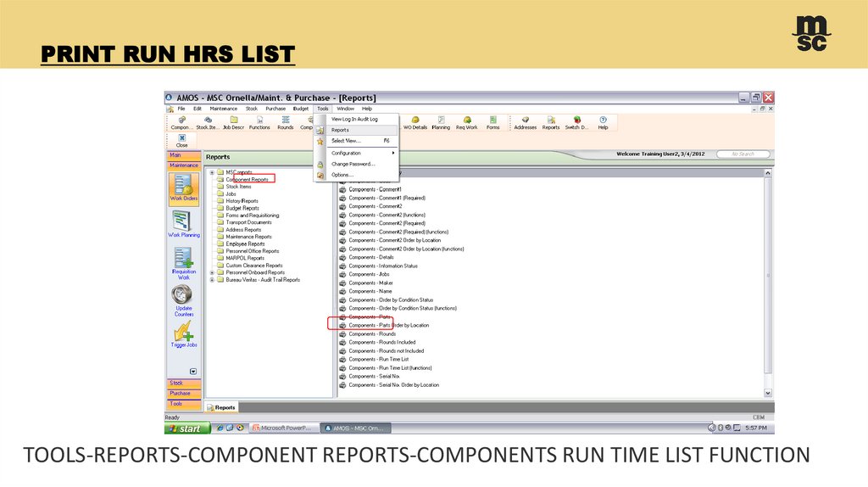Switch to the Purchase sidebar section
The height and width of the screenshot is (487, 868).
pos(184,394)
